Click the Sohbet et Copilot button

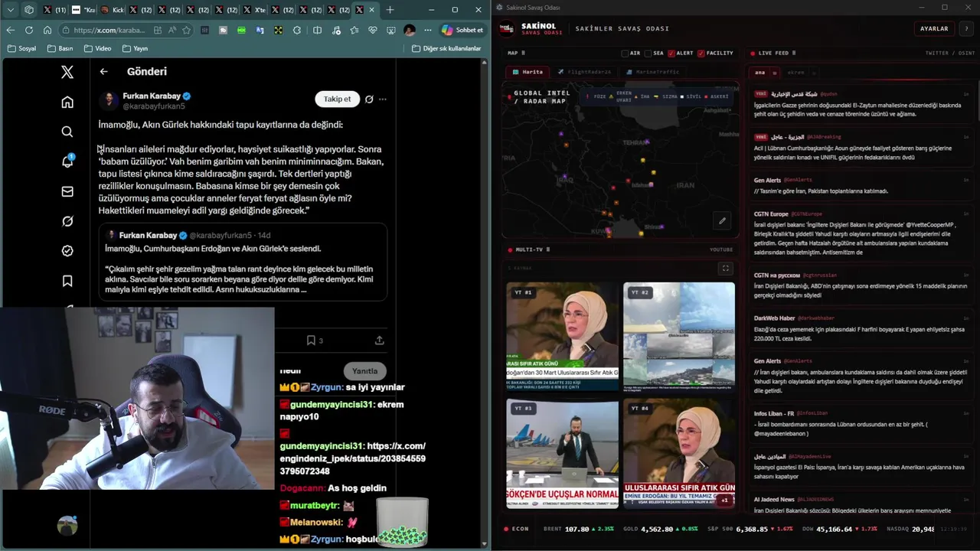click(462, 30)
